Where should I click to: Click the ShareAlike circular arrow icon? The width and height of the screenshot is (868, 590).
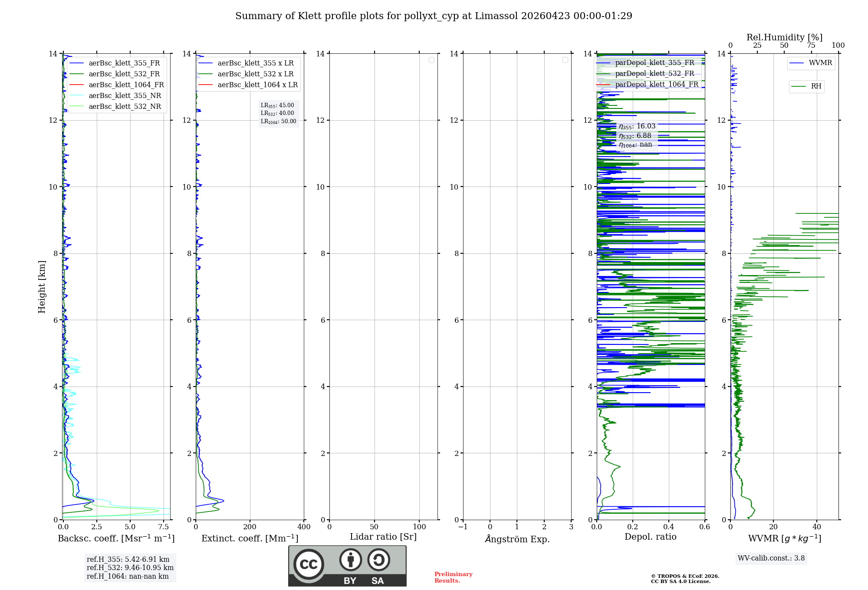pyautogui.click(x=378, y=560)
